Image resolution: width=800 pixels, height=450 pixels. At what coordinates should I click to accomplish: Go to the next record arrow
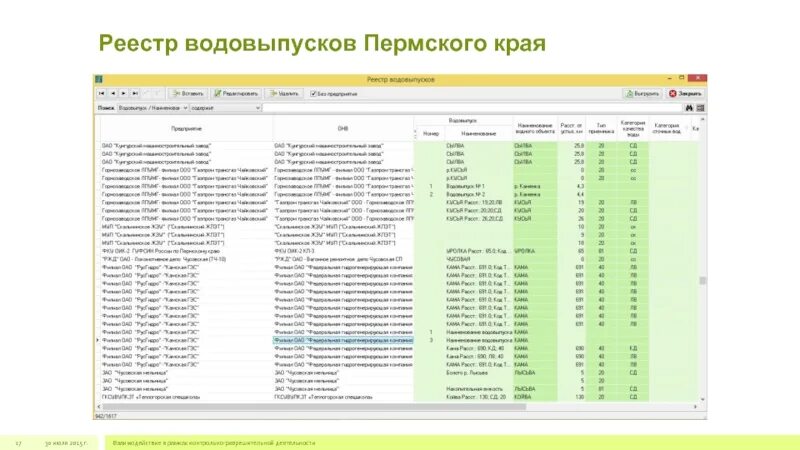(123, 93)
